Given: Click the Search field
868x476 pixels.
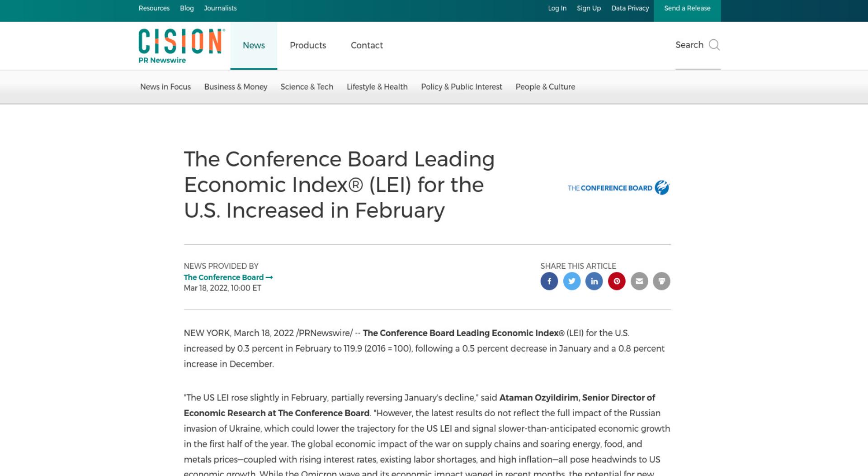Looking at the screenshot, I should point(698,45).
